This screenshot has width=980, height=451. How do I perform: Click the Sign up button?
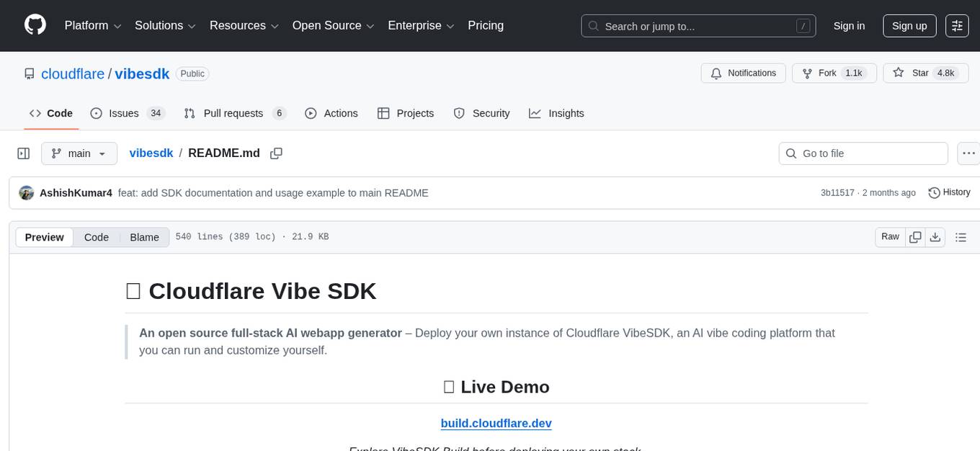pos(909,25)
